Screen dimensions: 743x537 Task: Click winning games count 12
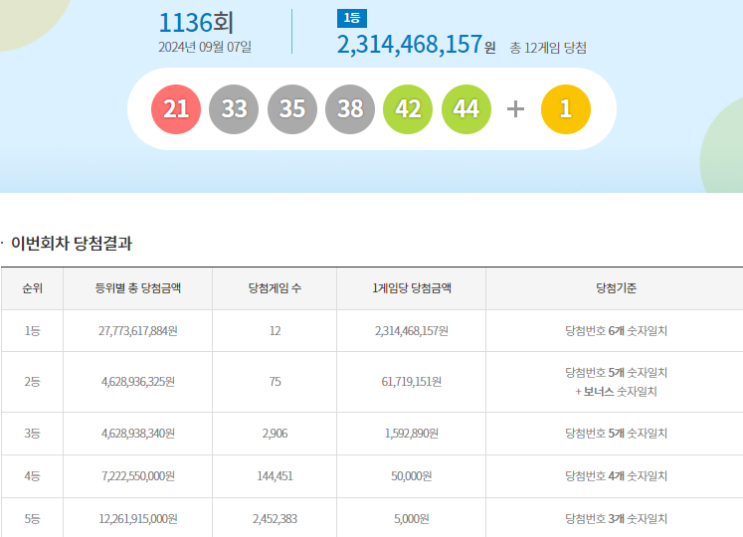[275, 331]
